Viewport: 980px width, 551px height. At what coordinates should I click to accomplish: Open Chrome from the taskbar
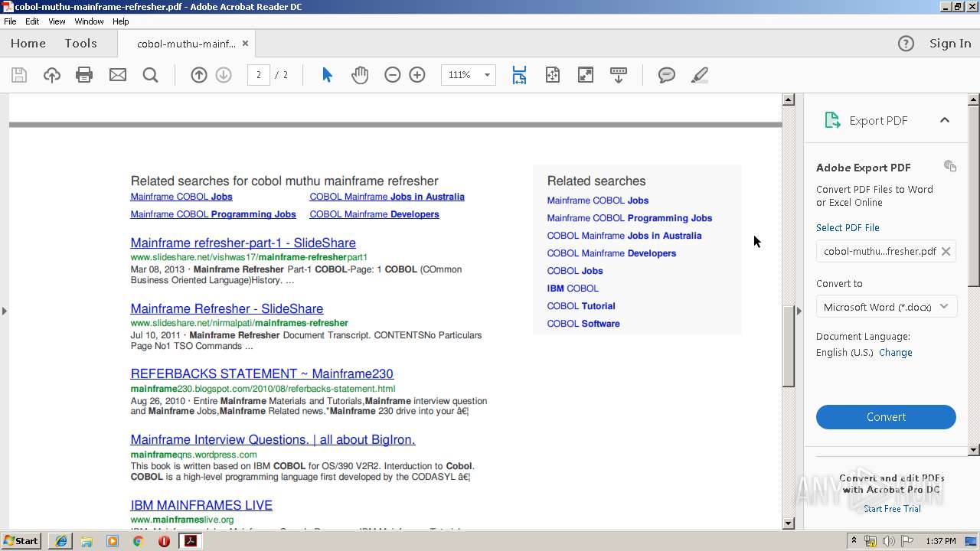138,541
